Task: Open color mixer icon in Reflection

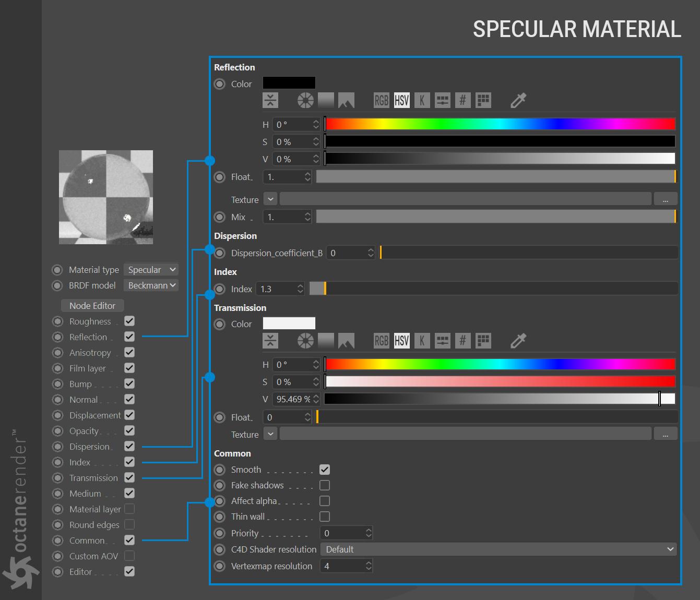Action: [443, 100]
